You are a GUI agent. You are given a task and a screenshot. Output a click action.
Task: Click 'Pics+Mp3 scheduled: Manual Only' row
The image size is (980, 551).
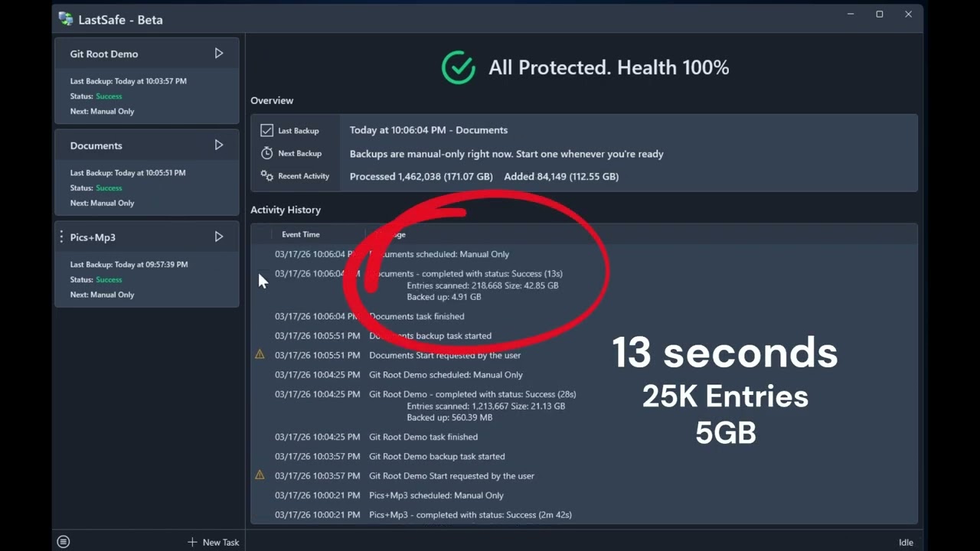tap(436, 495)
